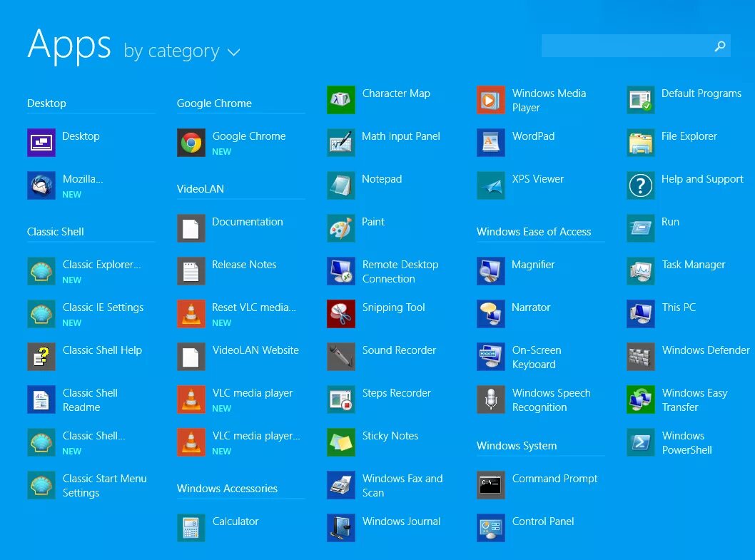
Task: Open Remote Desktop Connection icon
Action: tap(341, 271)
